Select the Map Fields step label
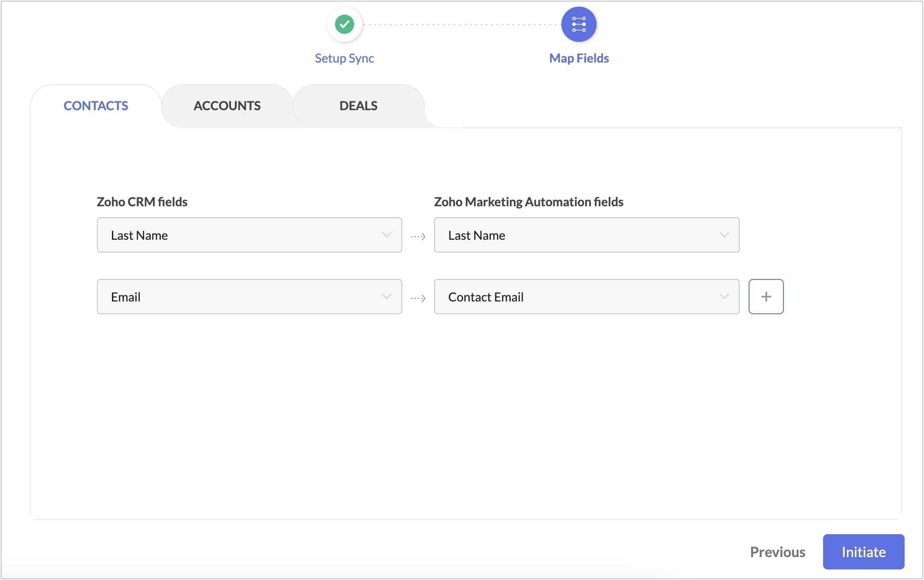This screenshot has height=580, width=924. [x=579, y=58]
